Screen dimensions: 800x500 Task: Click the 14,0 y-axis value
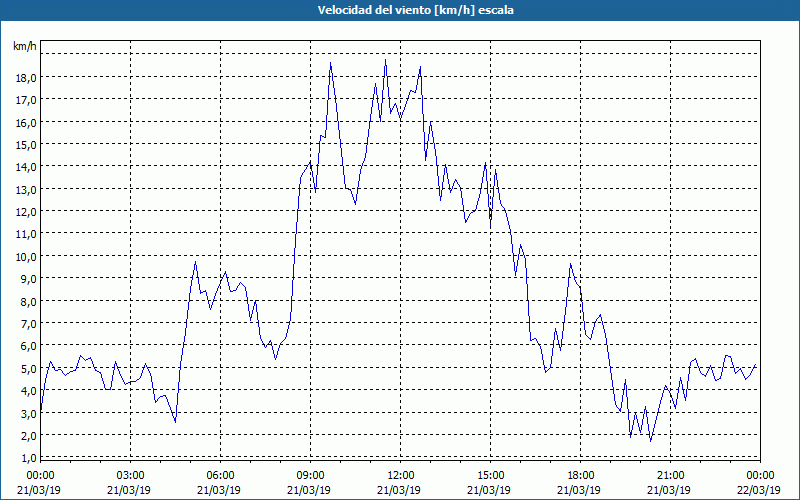pos(26,167)
